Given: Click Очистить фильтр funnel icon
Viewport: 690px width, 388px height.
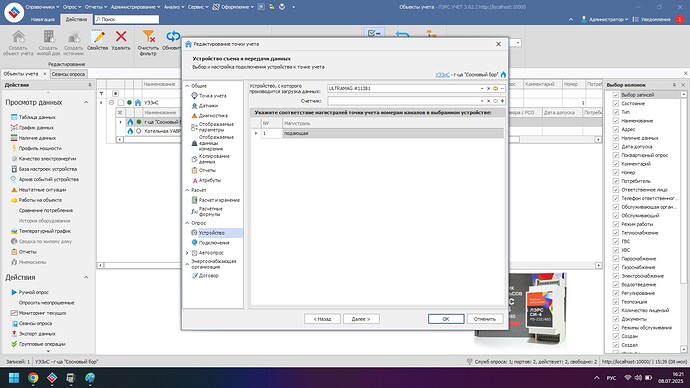Looking at the screenshot, I should point(148,37).
